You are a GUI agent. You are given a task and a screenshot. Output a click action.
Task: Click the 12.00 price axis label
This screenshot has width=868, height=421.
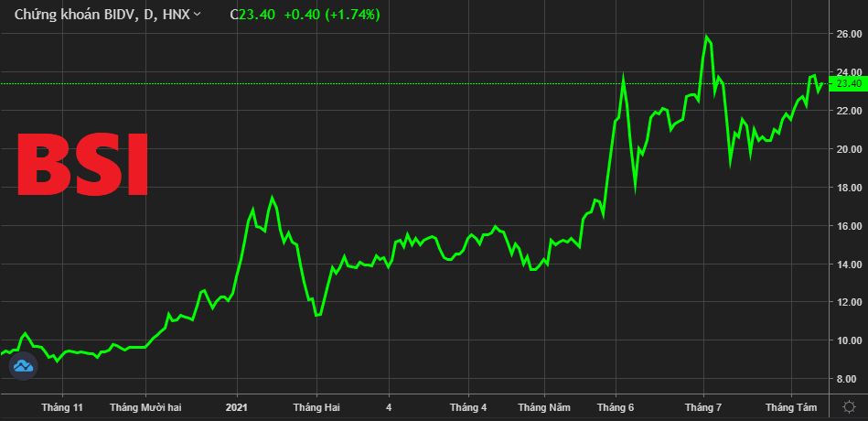(848, 302)
